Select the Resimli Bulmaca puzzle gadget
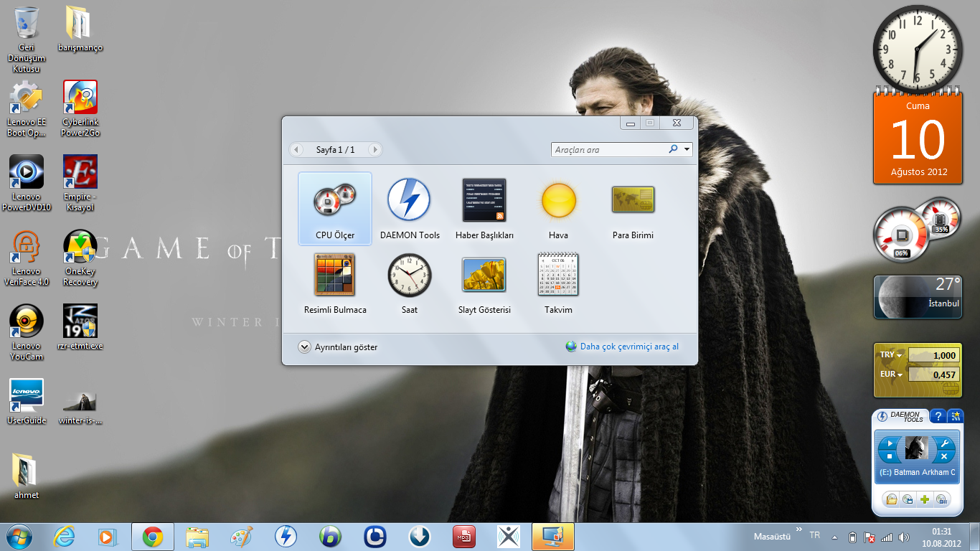Image resolution: width=980 pixels, height=551 pixels. 335,283
